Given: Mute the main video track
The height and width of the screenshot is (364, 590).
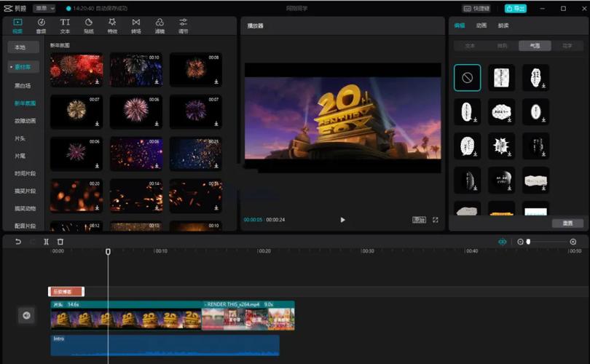Looking at the screenshot, I should pyautogui.click(x=26, y=315).
